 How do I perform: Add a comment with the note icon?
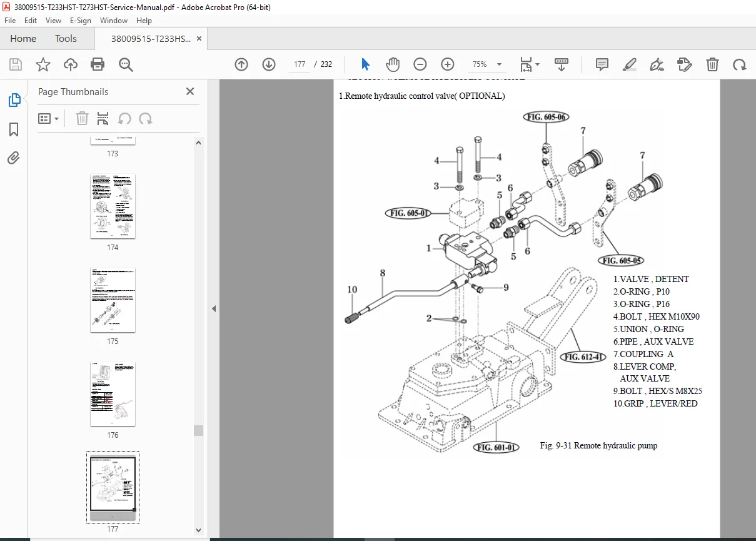pos(602,64)
